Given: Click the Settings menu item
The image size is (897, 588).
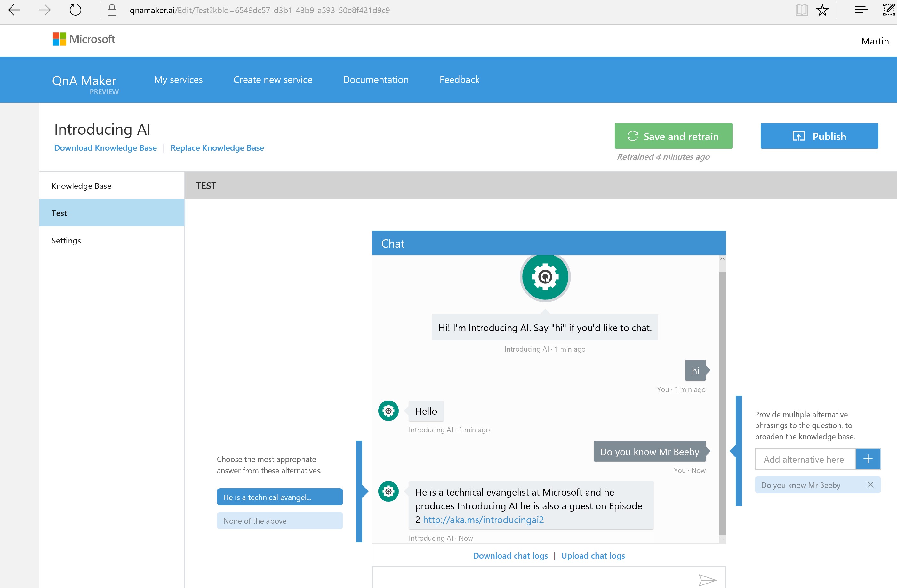Looking at the screenshot, I should click(x=66, y=240).
